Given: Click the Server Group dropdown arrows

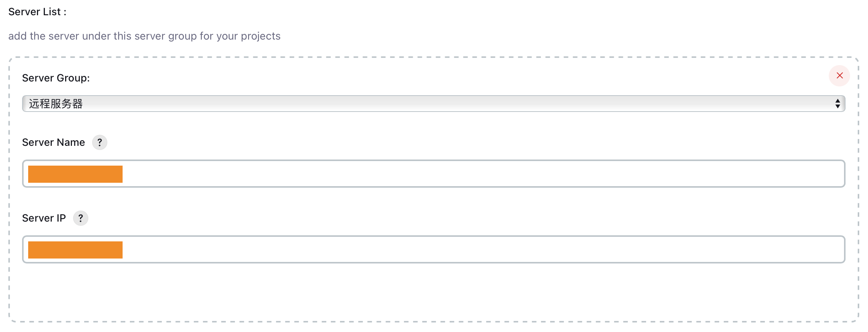Looking at the screenshot, I should click(x=838, y=104).
